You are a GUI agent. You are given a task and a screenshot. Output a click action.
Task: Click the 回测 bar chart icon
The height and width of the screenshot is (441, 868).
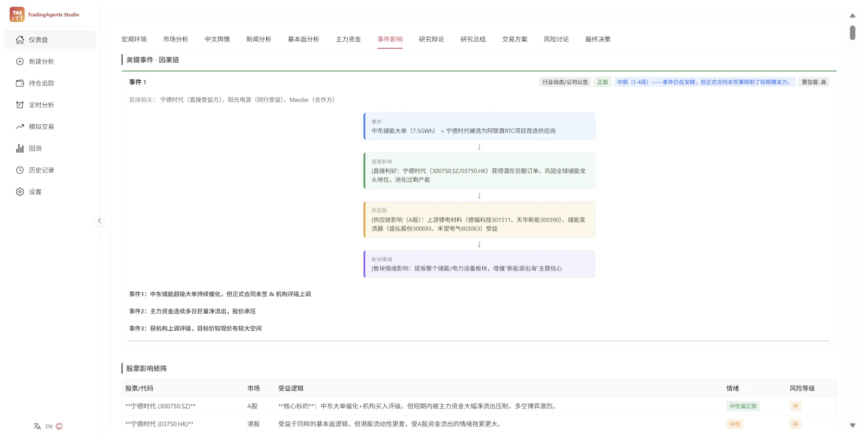20,148
